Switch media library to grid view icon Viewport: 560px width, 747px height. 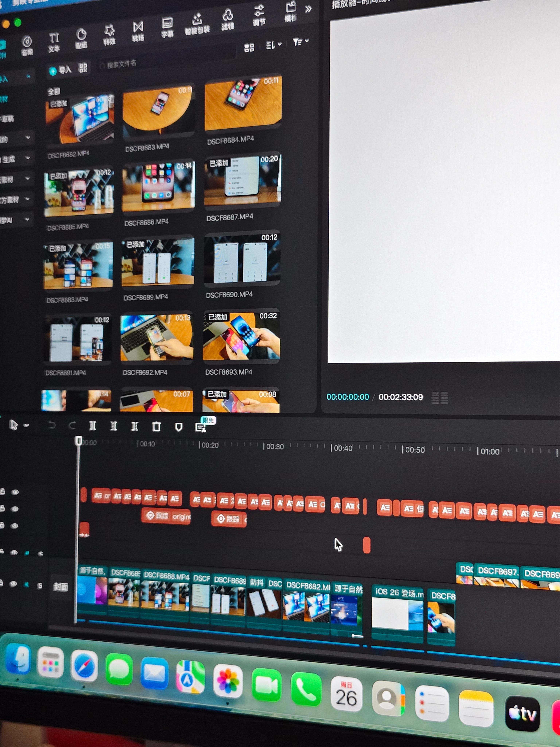tap(249, 48)
